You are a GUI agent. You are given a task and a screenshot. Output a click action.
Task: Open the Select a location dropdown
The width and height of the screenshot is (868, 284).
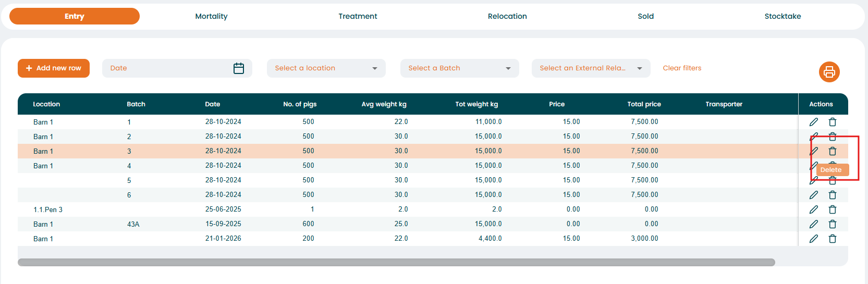point(326,68)
